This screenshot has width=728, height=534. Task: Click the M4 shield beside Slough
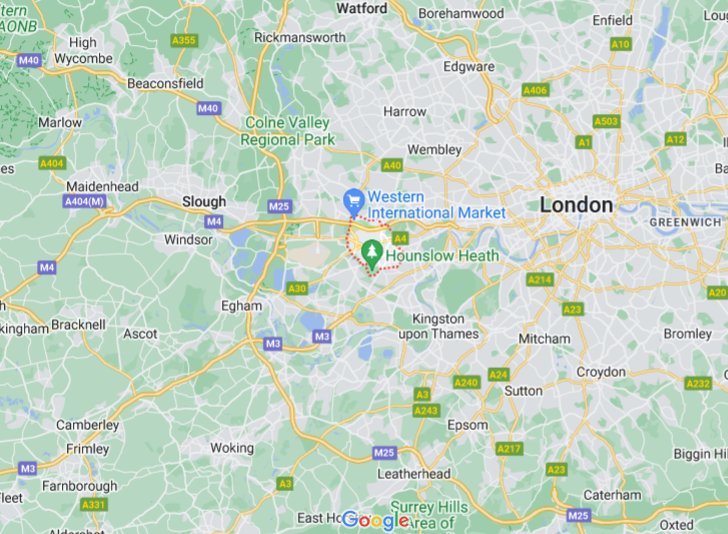tap(214, 221)
